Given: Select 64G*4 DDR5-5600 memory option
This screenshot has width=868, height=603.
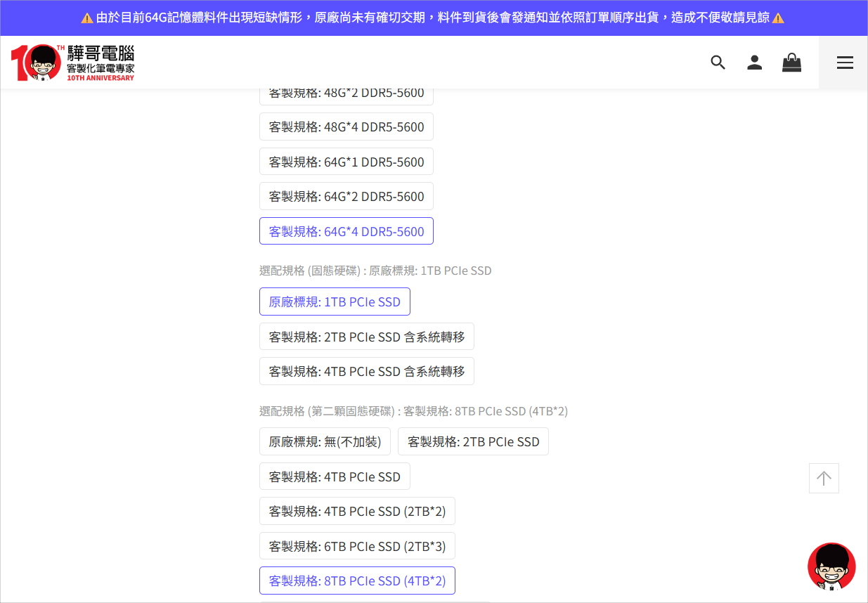Looking at the screenshot, I should coord(346,231).
